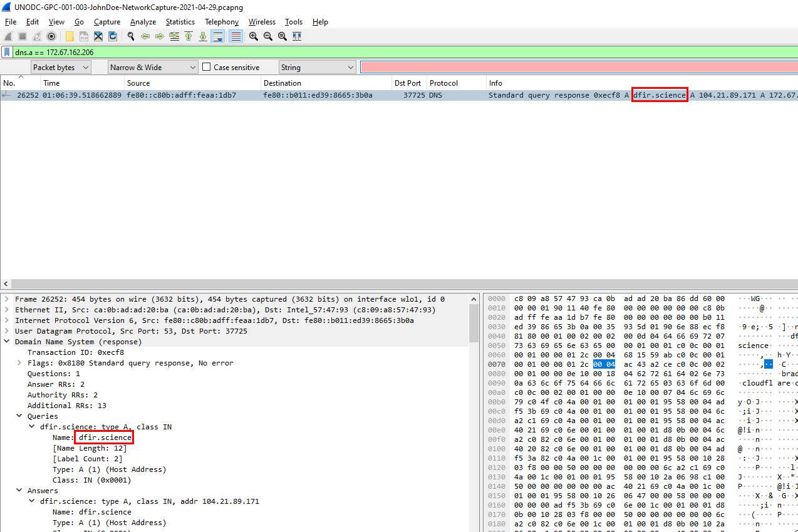This screenshot has height=532, width=798.
Task: Open the Analyze menu
Action: click(x=143, y=22)
